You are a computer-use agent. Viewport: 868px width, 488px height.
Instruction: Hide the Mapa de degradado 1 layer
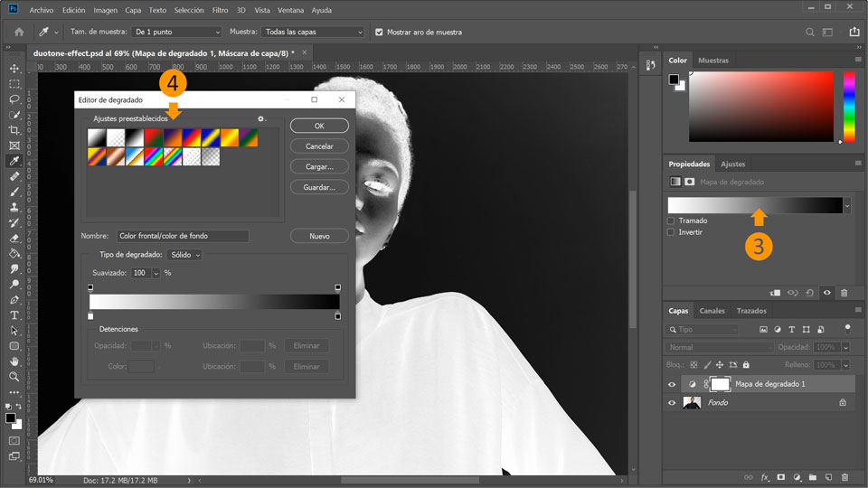[672, 385]
